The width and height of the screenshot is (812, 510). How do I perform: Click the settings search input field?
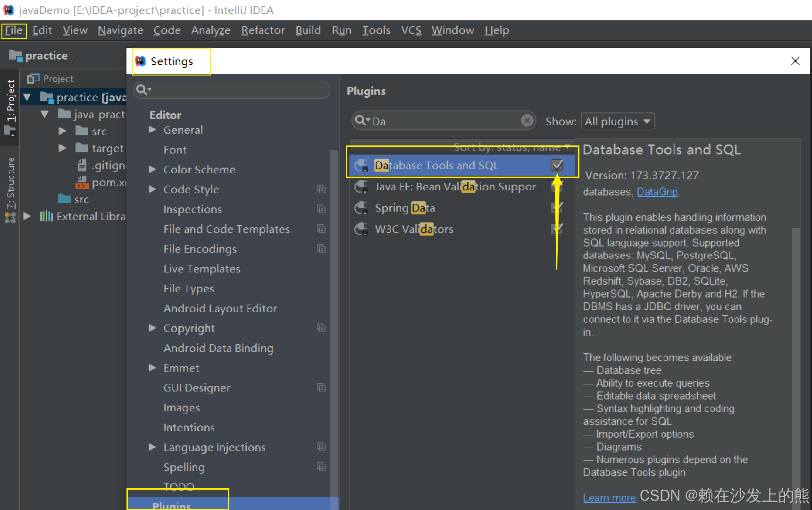(231, 89)
